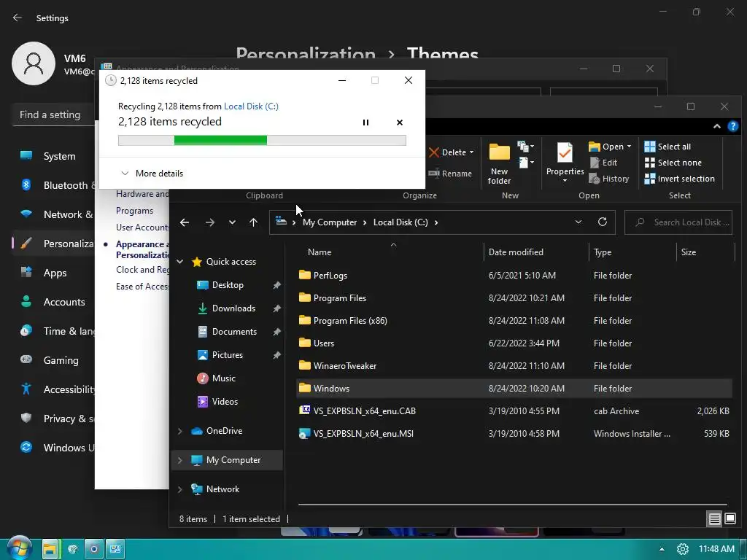The image size is (747, 560).
Task: Select the Program Files (x86) folder
Action: pos(350,321)
